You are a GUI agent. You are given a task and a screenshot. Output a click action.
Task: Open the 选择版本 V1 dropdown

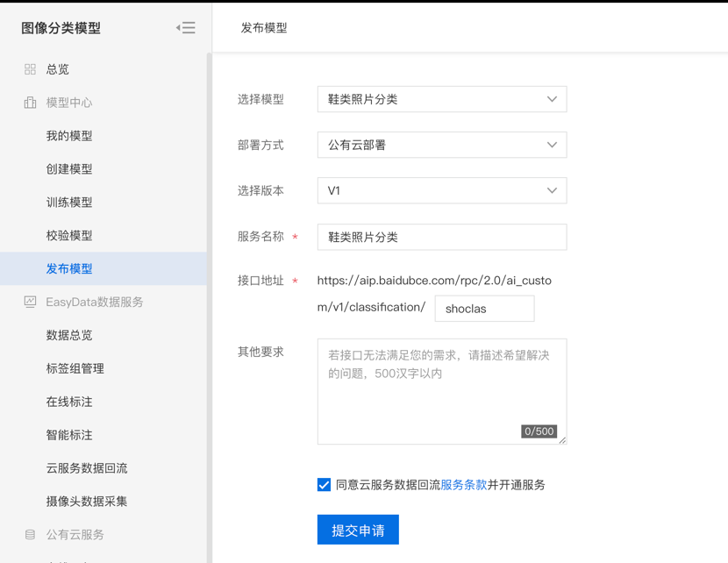click(441, 190)
